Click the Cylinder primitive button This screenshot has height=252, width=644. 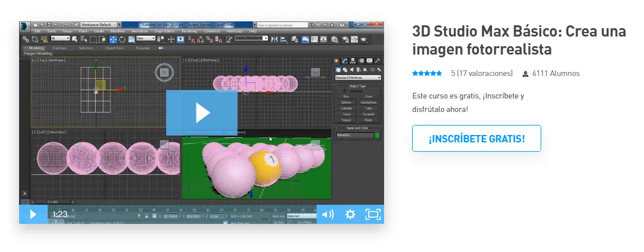pos(346,109)
